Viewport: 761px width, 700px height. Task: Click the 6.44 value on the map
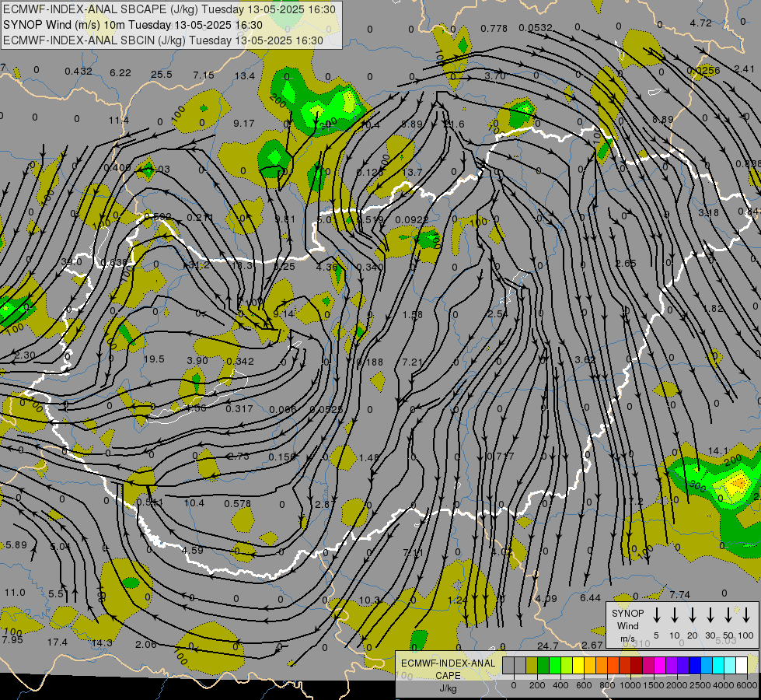point(590,597)
